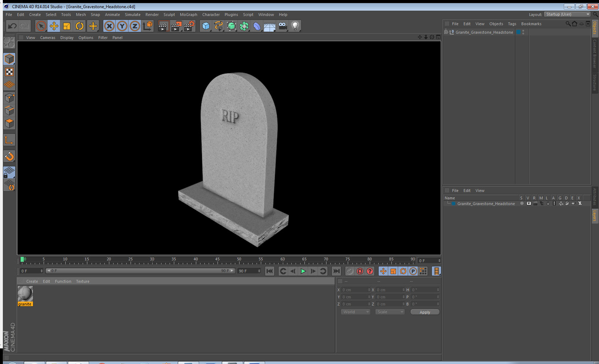Toggle layer Xref flag X icon
The image size is (599, 364).
tap(580, 203)
